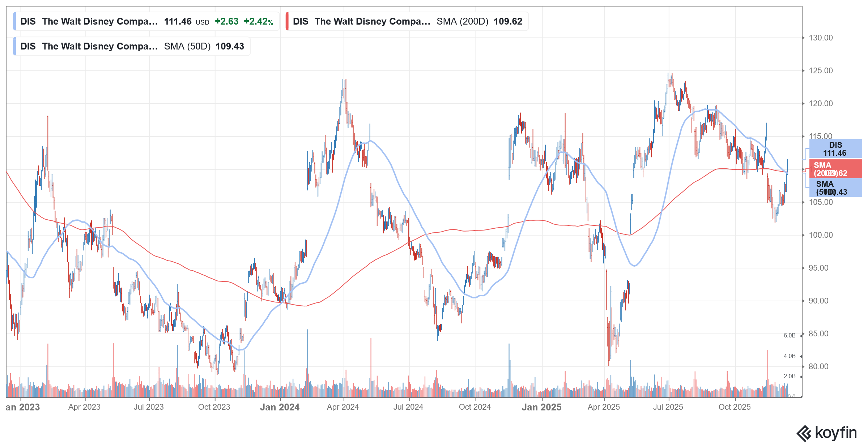Click the Jan 2025 label on time axis
The width and height of the screenshot is (868, 448).
(x=541, y=407)
